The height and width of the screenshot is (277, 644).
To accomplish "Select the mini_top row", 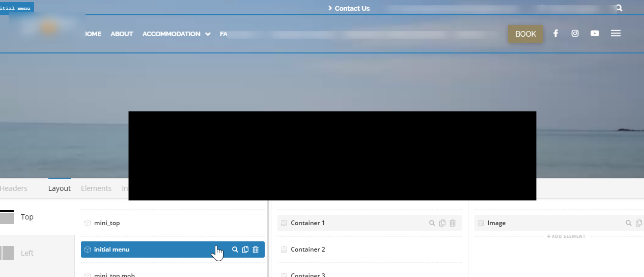I will pyautogui.click(x=107, y=223).
